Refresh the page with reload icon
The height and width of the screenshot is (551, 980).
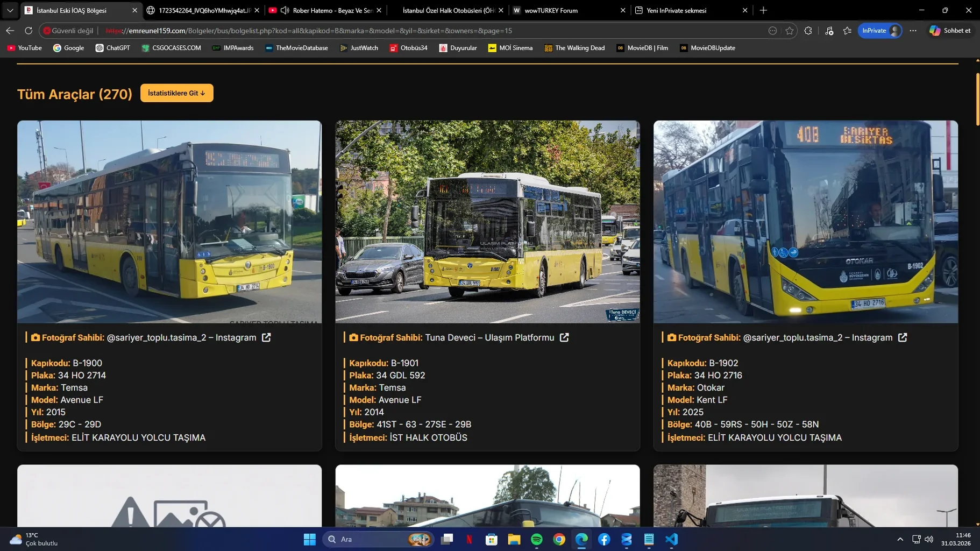click(x=29, y=31)
